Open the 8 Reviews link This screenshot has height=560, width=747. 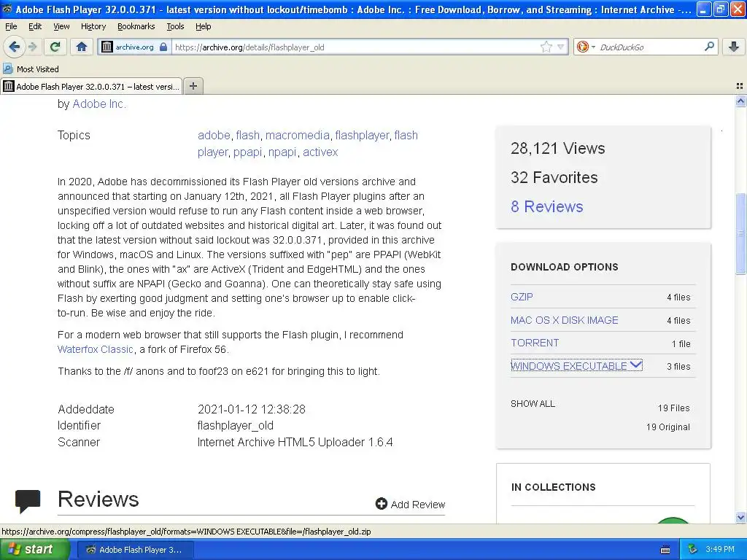click(x=547, y=206)
